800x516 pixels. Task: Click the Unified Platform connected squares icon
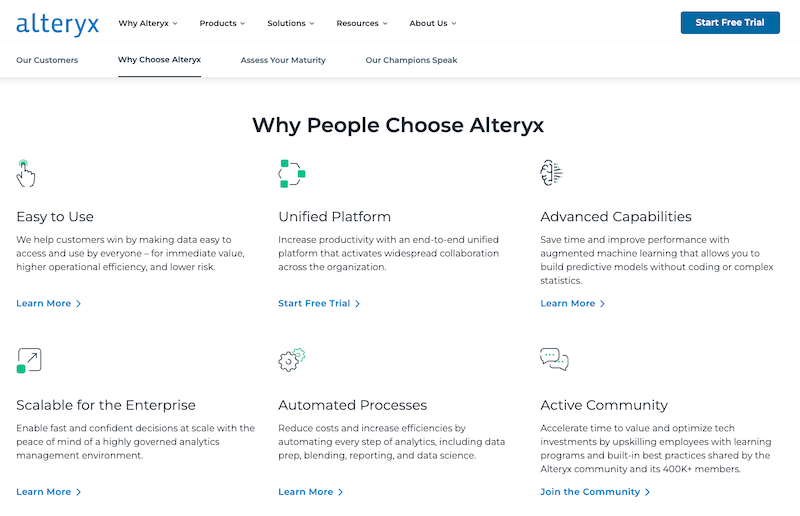(291, 173)
